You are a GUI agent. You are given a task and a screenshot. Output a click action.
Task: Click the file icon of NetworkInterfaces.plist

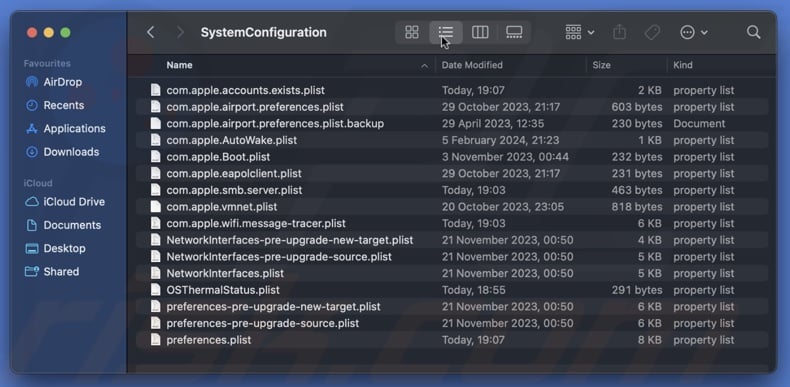pyautogui.click(x=156, y=273)
